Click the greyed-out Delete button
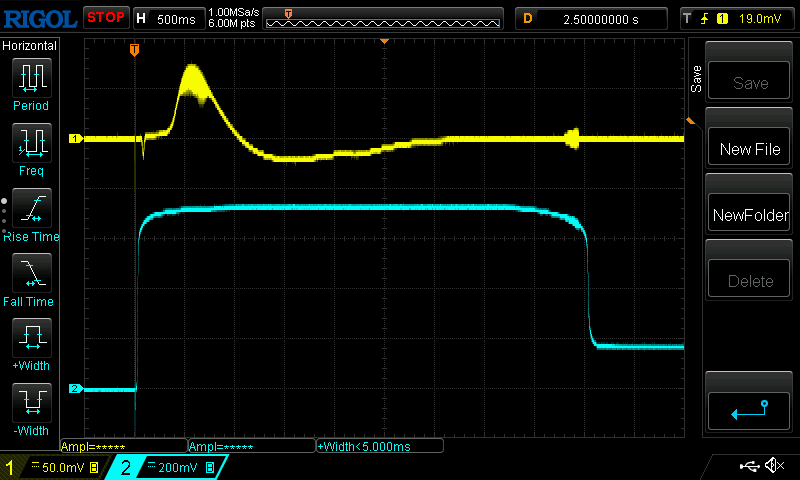This screenshot has height=480, width=800. coord(749,279)
